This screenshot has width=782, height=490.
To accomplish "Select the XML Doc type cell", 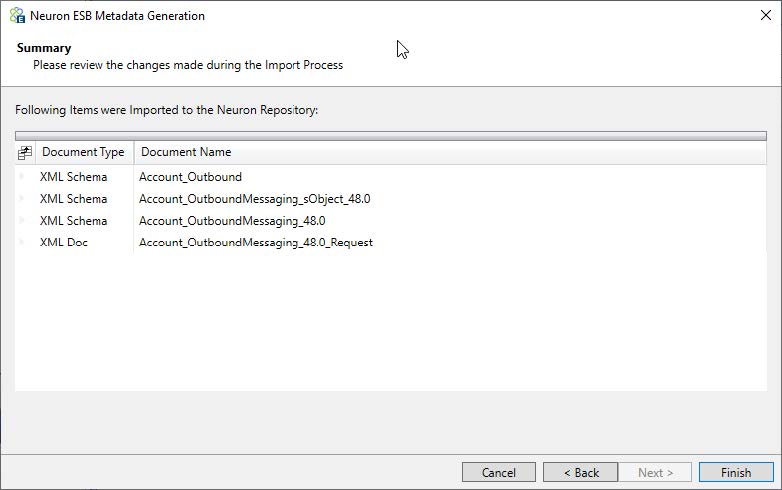I will [x=64, y=243].
